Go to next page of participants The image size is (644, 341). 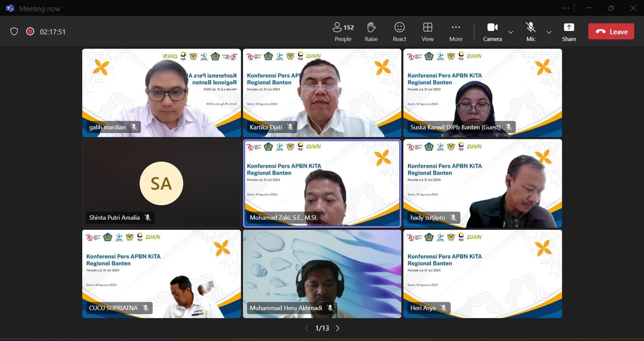pyautogui.click(x=338, y=328)
